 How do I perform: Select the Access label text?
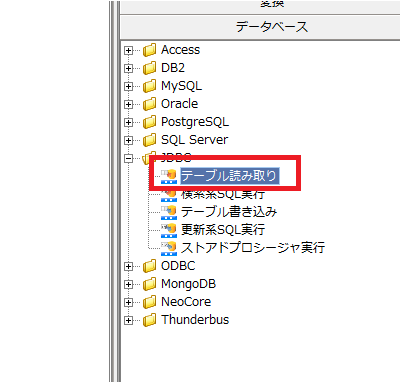[181, 50]
